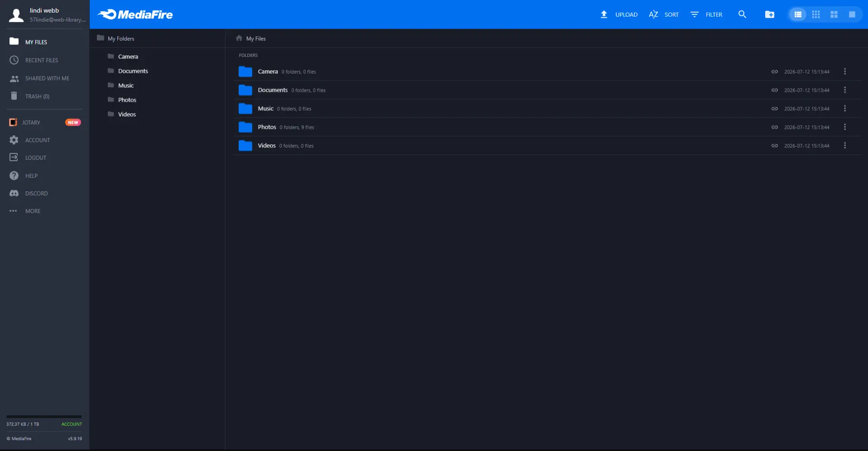Select Videos in the folder tree
This screenshot has height=451, width=868.
[122, 114]
